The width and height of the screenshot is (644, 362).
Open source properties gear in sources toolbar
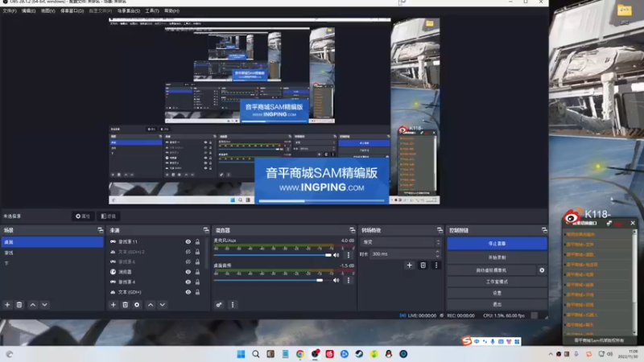tap(137, 305)
